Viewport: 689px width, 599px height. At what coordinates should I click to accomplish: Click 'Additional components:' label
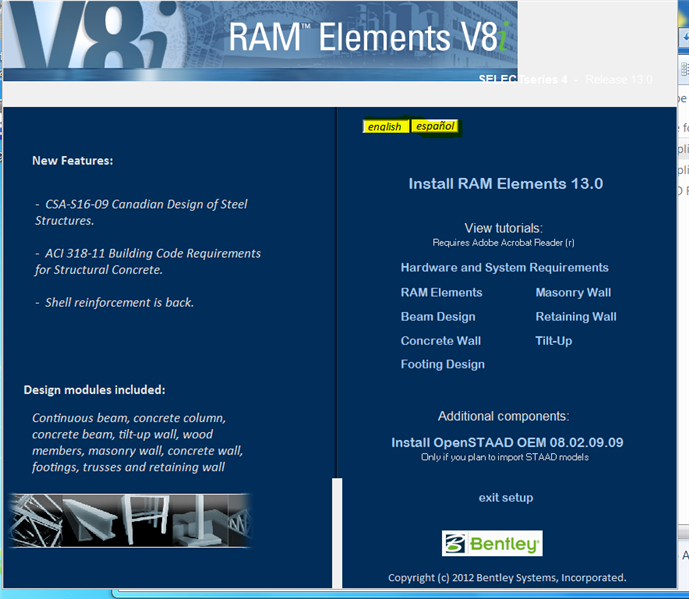point(504,417)
